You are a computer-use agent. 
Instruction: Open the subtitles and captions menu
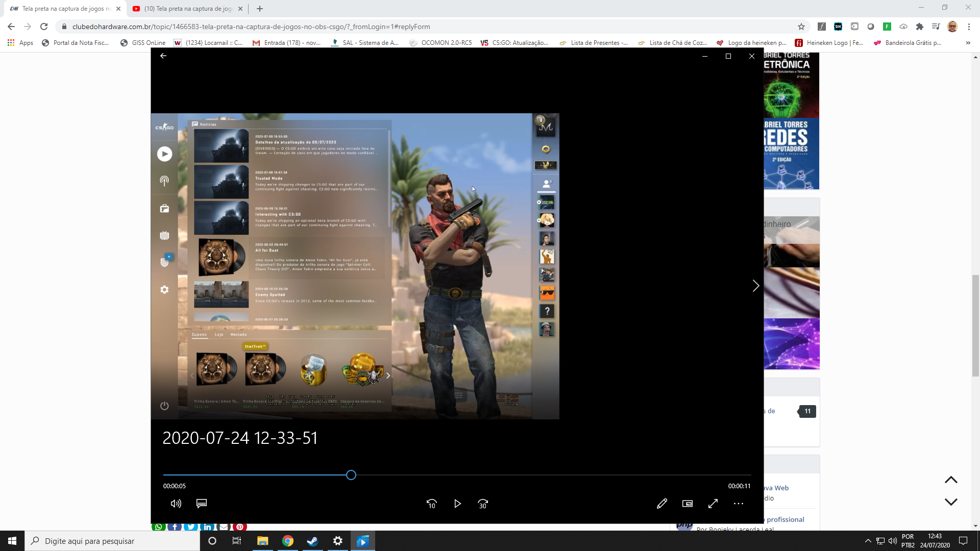click(202, 504)
